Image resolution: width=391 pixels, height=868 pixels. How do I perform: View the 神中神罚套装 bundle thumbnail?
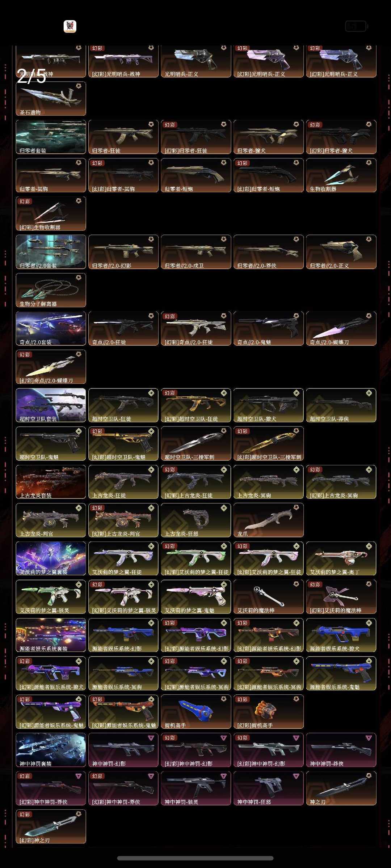click(x=51, y=750)
